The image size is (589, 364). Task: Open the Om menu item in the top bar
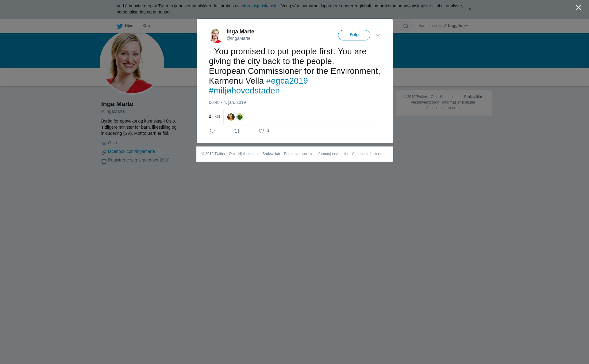tap(146, 26)
